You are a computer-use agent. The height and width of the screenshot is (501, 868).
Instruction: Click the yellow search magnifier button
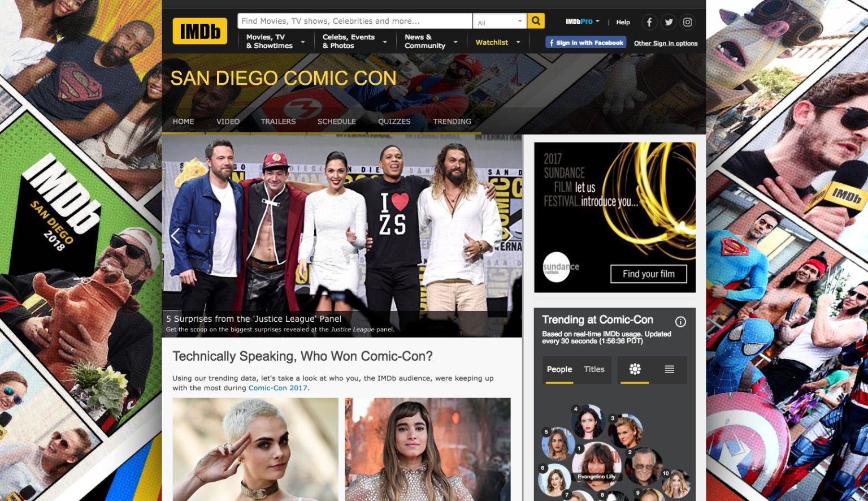[536, 21]
